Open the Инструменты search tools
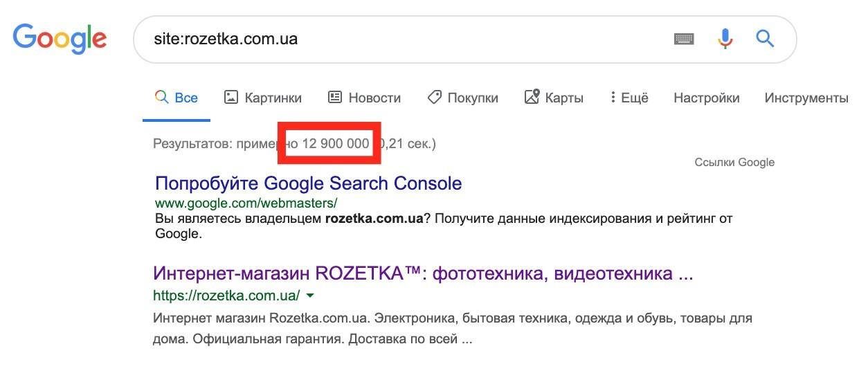Screen dimensions: 868x371 click(x=806, y=98)
